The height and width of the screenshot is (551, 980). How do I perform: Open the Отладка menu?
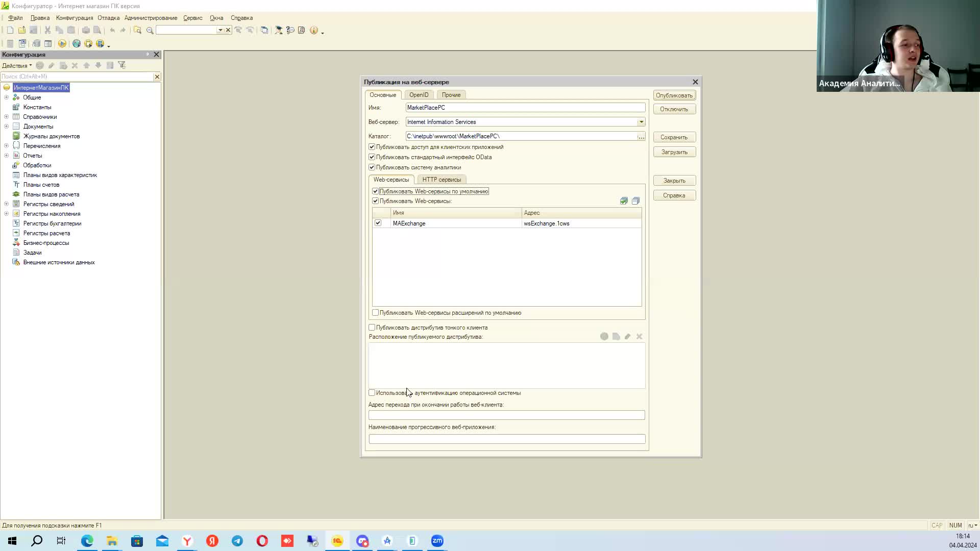[109, 18]
